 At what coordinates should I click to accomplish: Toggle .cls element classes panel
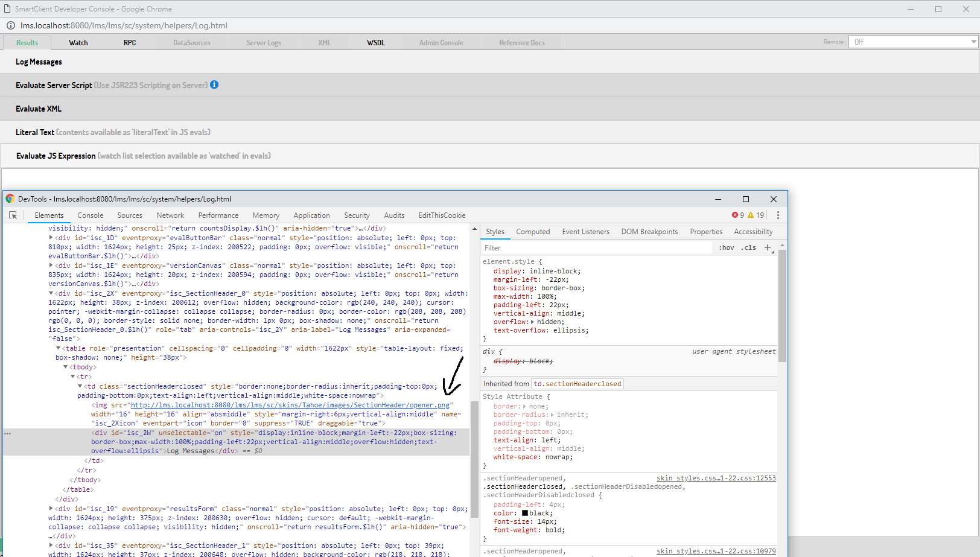click(x=749, y=247)
